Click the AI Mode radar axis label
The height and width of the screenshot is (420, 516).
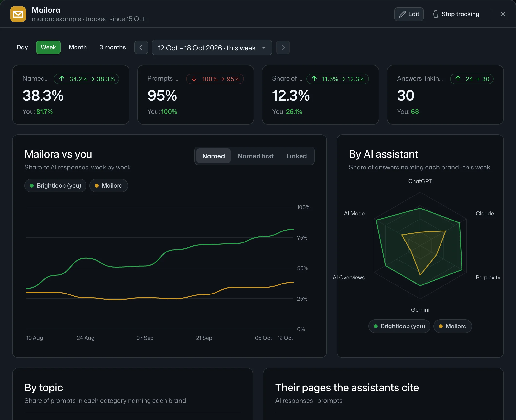(354, 213)
